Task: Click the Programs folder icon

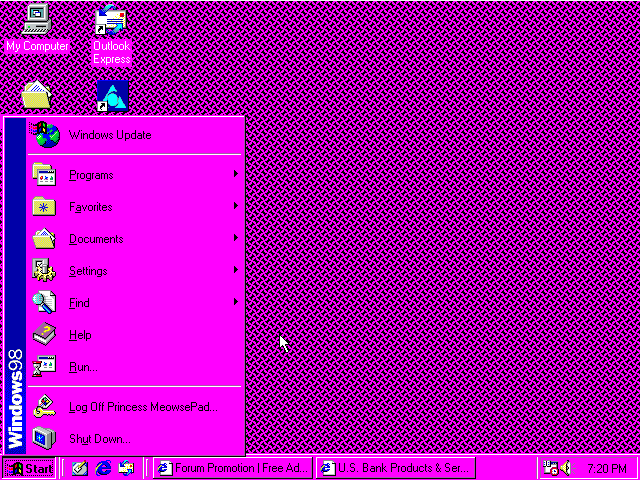Action: coord(44,175)
